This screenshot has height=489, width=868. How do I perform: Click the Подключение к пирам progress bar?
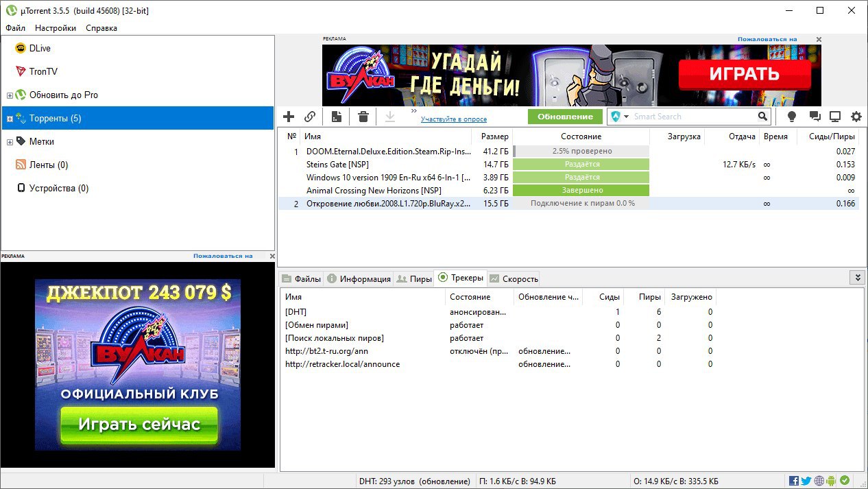[581, 203]
